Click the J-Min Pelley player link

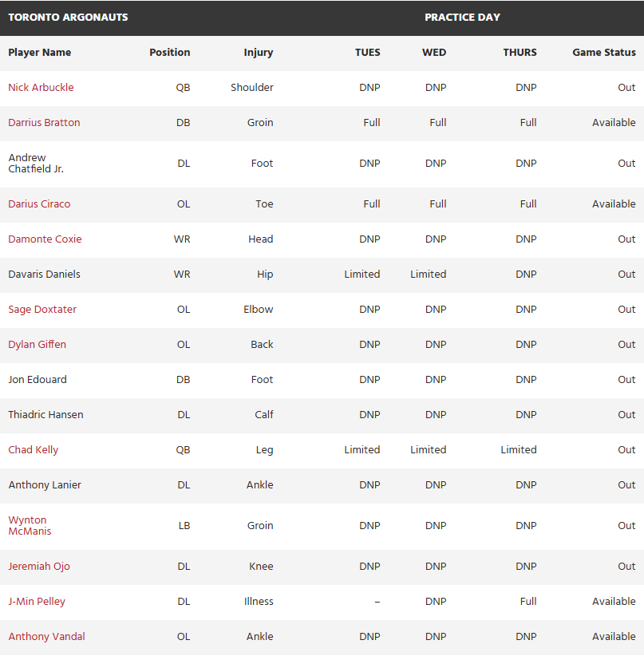(37, 602)
